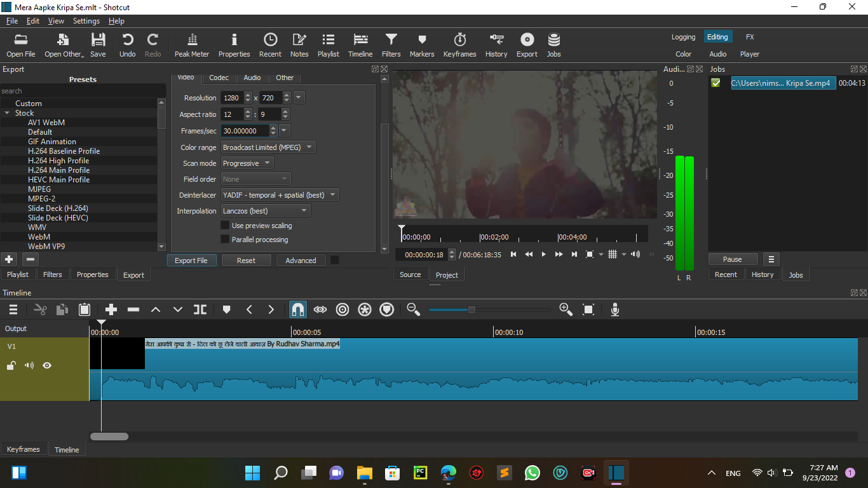Start audio recording with the microphone icon

click(x=614, y=309)
